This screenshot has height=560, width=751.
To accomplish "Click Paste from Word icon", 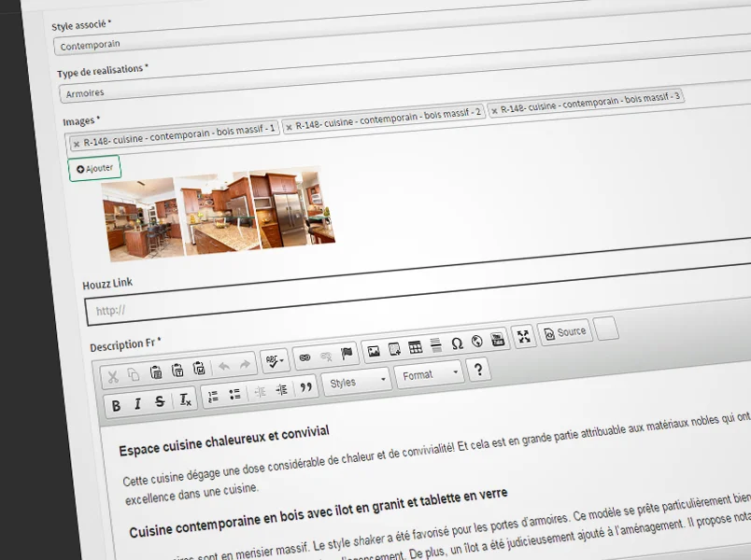I will pyautogui.click(x=199, y=368).
